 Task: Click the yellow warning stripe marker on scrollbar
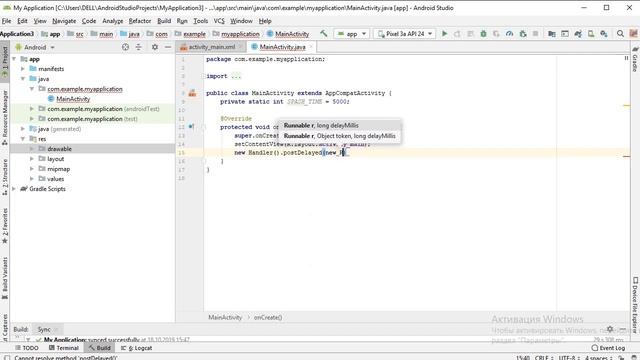coord(627,106)
